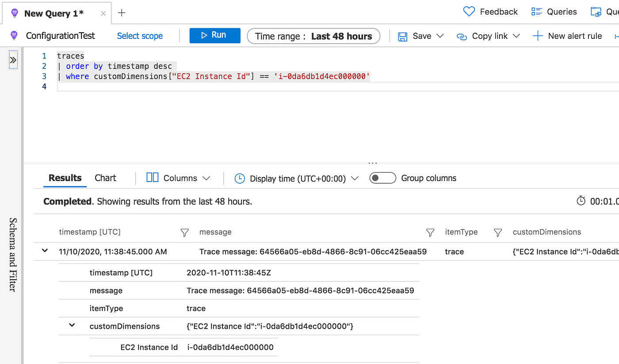Click the clock icon beside Display time

click(240, 178)
